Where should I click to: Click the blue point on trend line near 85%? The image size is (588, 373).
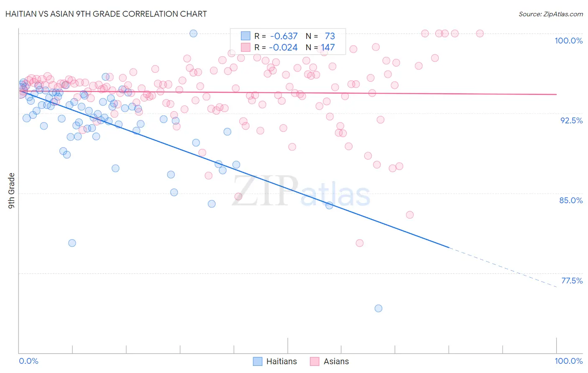coord(330,205)
